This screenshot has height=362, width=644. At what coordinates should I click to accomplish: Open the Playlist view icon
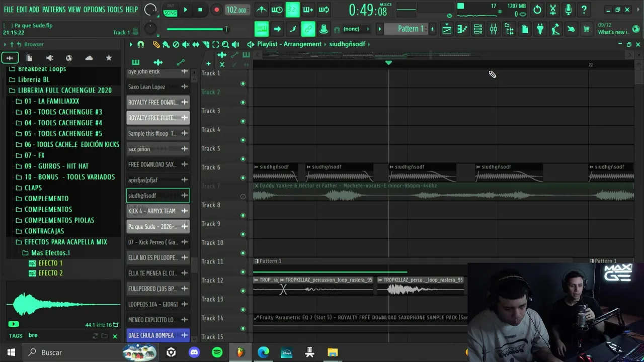[x=447, y=29]
